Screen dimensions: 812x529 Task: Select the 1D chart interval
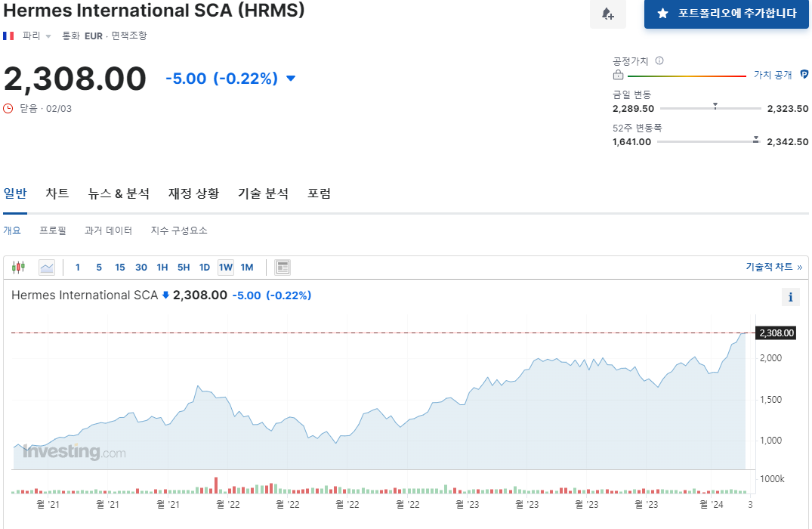tap(204, 267)
